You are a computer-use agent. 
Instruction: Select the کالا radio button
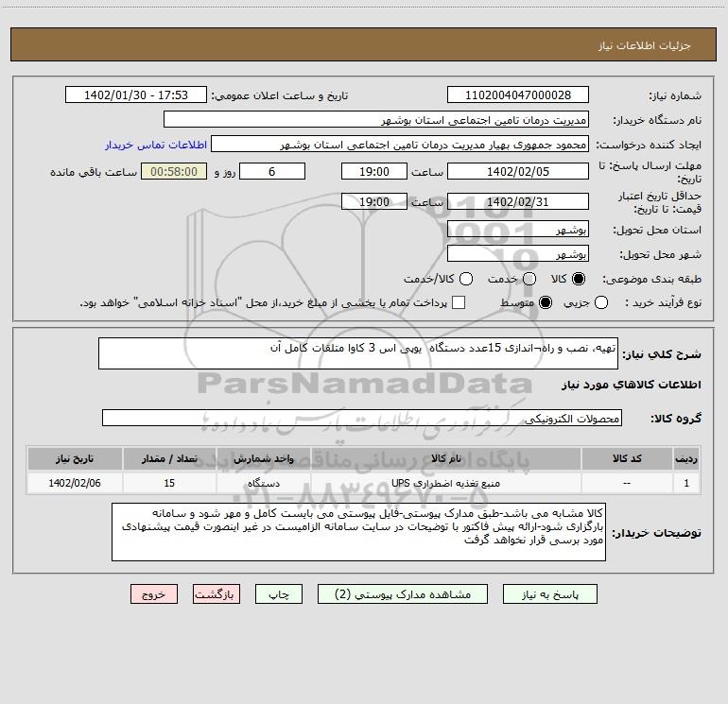[579, 279]
